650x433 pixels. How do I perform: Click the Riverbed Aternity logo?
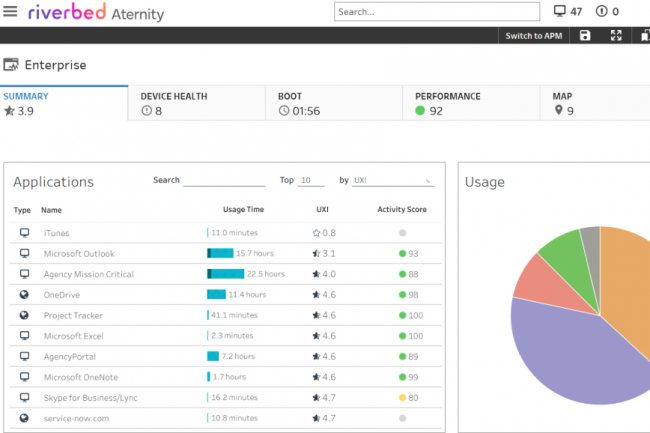coord(96,12)
